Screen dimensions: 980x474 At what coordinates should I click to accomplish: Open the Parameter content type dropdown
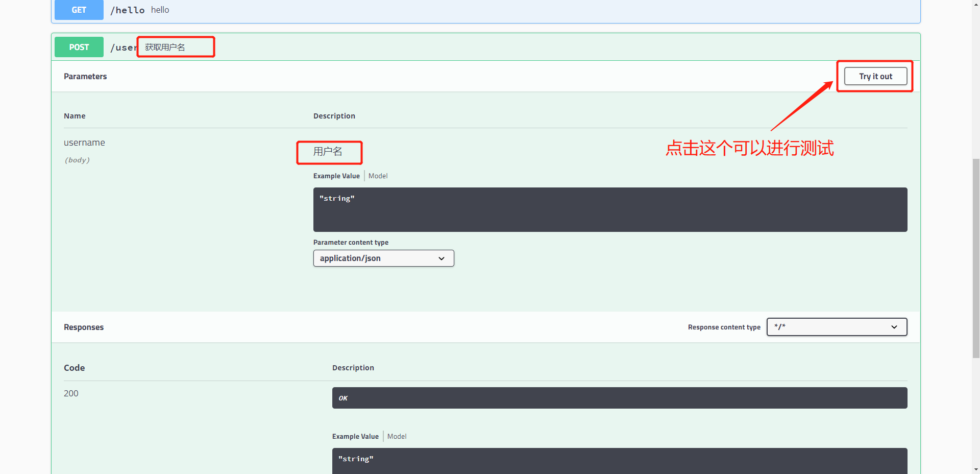click(383, 258)
